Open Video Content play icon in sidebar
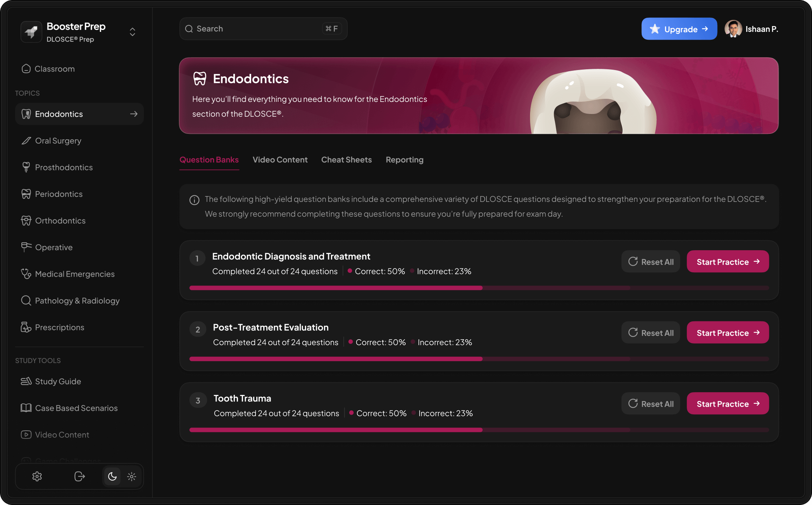Viewport: 812px width, 505px height. tap(26, 435)
